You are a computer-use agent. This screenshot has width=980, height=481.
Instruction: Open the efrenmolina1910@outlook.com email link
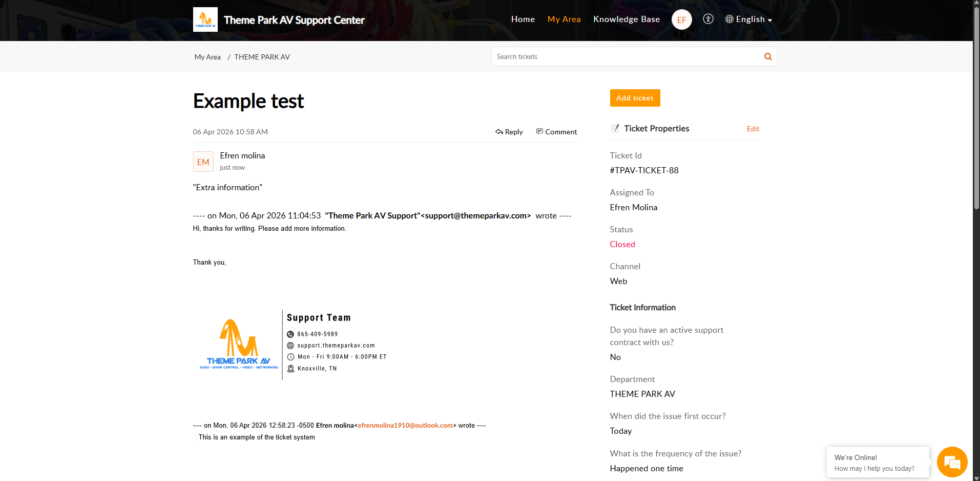click(x=405, y=425)
